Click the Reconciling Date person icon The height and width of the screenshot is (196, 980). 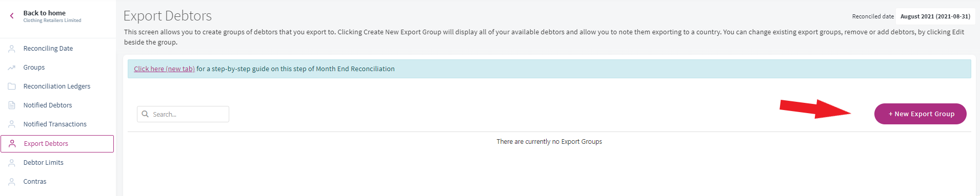[12, 49]
